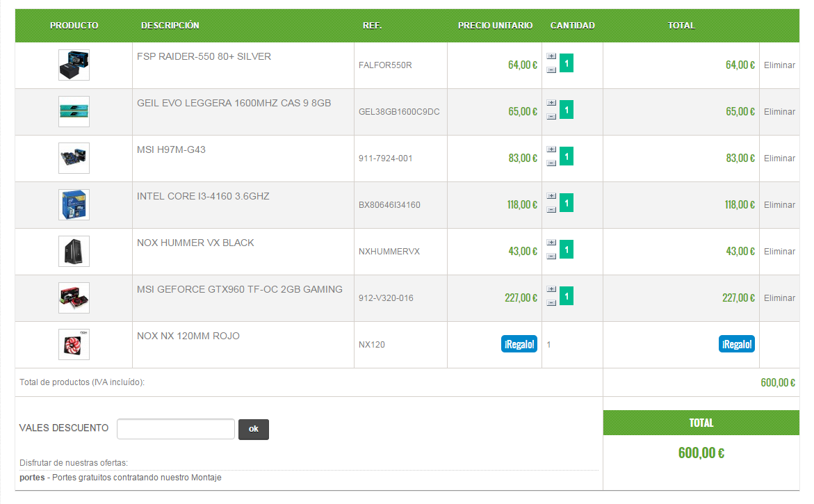Image resolution: width=814 pixels, height=504 pixels.
Task: Open MSI GEFORCE GTX960 TF-OC 2GB GAMING link
Action: (240, 290)
